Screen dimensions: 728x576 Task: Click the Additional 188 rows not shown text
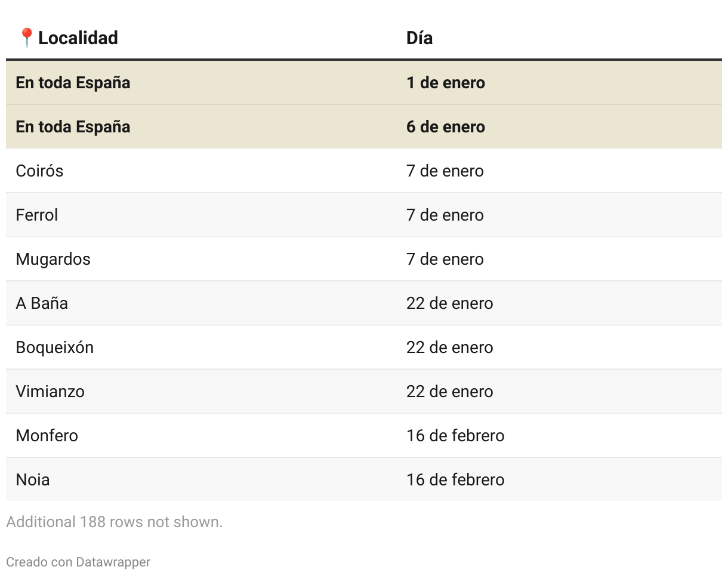coord(114,522)
